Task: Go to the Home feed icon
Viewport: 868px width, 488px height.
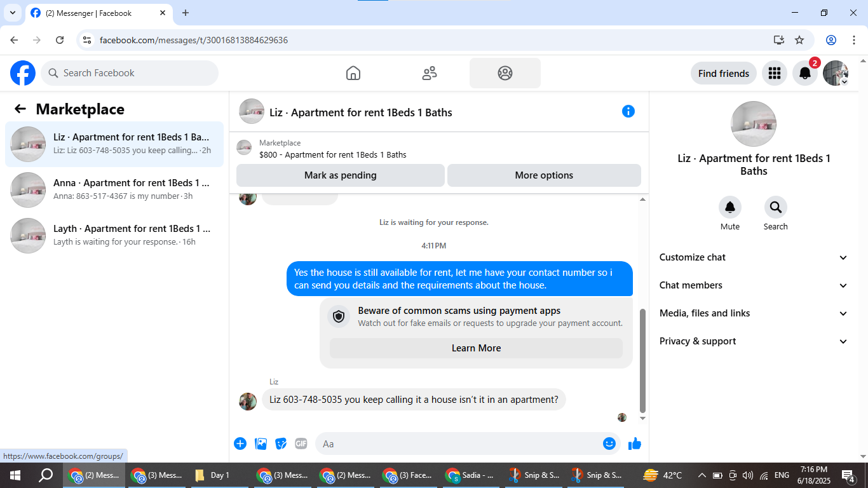Action: pos(353,73)
